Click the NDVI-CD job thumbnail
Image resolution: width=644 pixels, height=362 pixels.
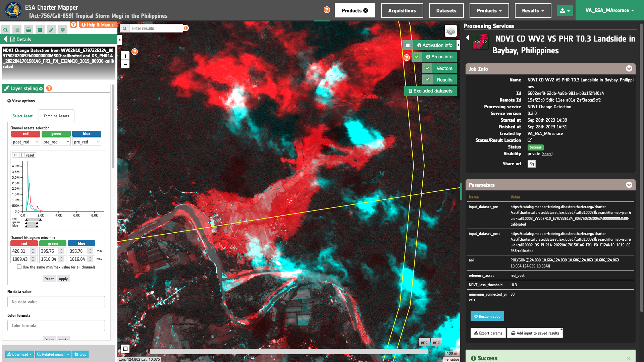[480, 42]
